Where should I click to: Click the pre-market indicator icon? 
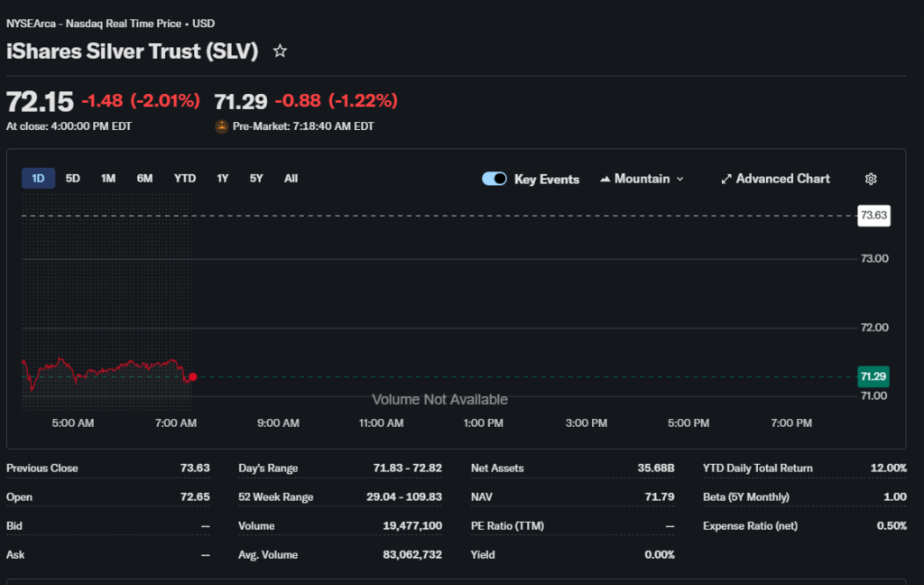tap(221, 126)
